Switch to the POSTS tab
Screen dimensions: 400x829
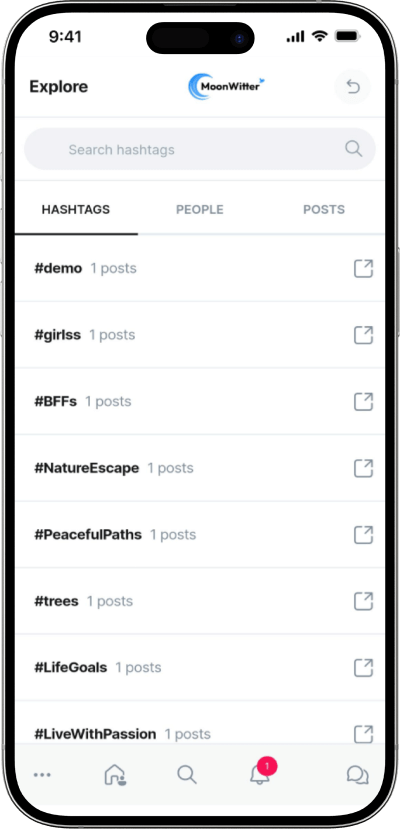click(324, 210)
